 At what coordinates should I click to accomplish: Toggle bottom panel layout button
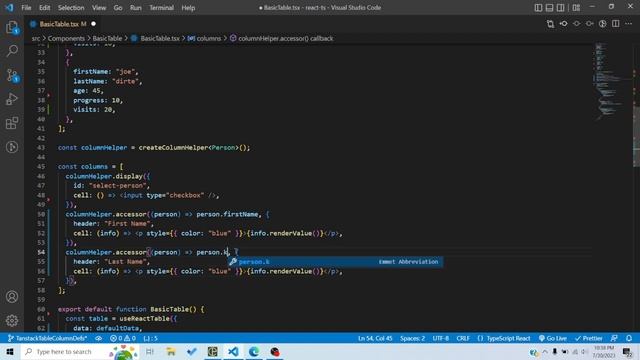click(x=549, y=7)
